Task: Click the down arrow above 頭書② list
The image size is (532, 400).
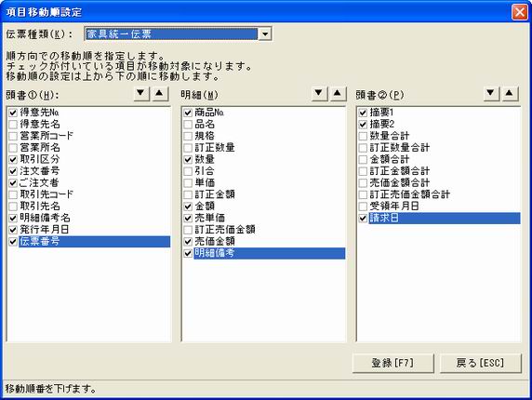Action: pos(491,93)
